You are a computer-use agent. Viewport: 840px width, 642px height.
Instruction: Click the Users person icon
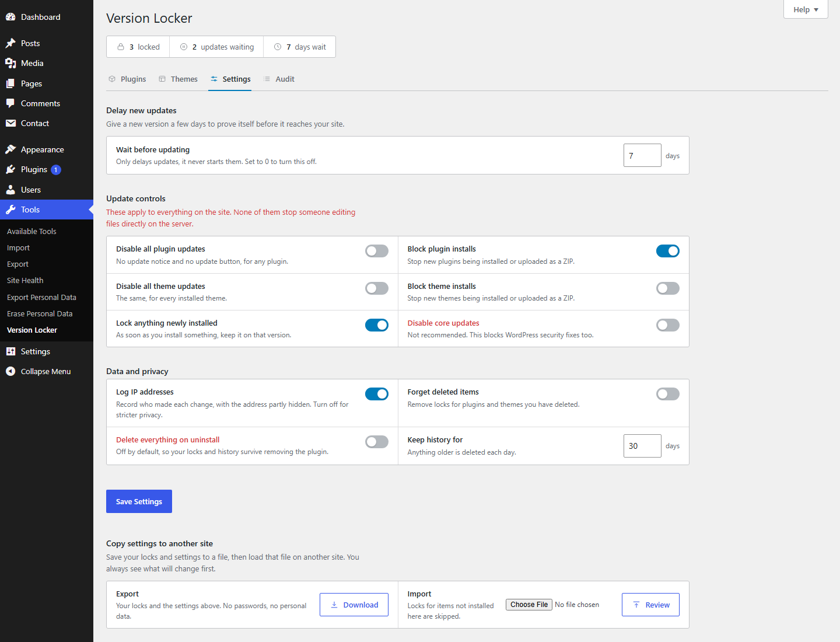pyautogui.click(x=10, y=190)
